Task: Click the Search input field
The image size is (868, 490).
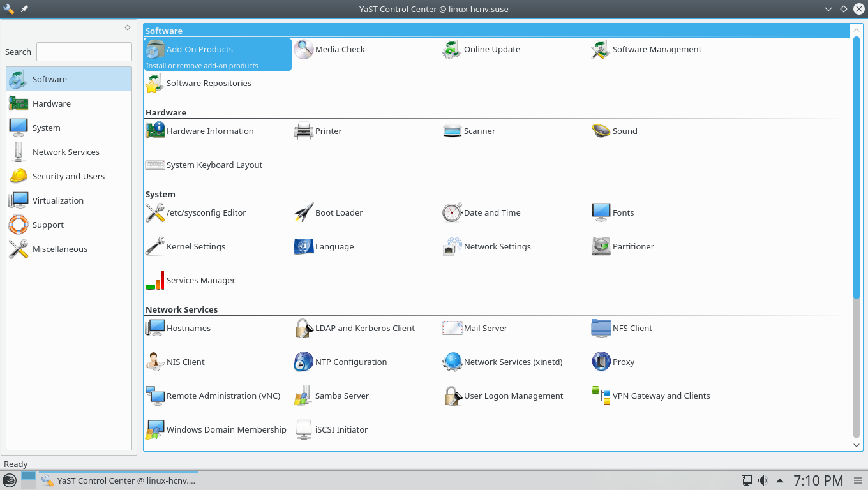Action: pos(84,52)
